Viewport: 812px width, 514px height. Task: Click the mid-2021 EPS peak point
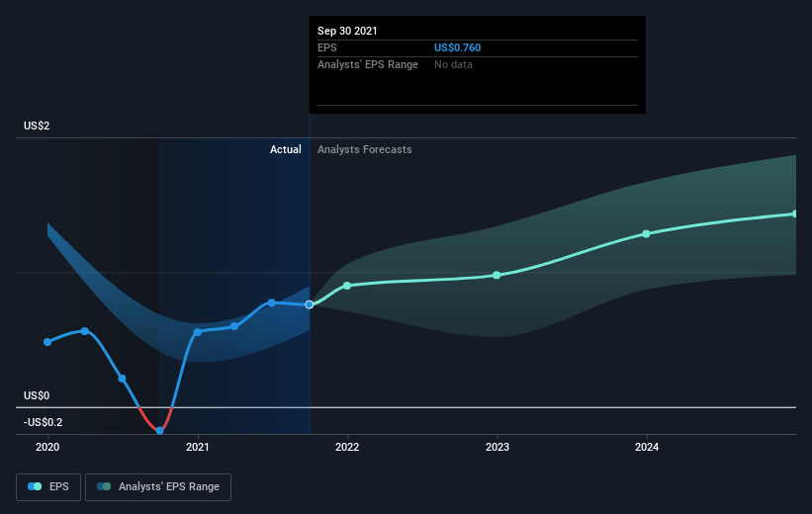point(272,302)
